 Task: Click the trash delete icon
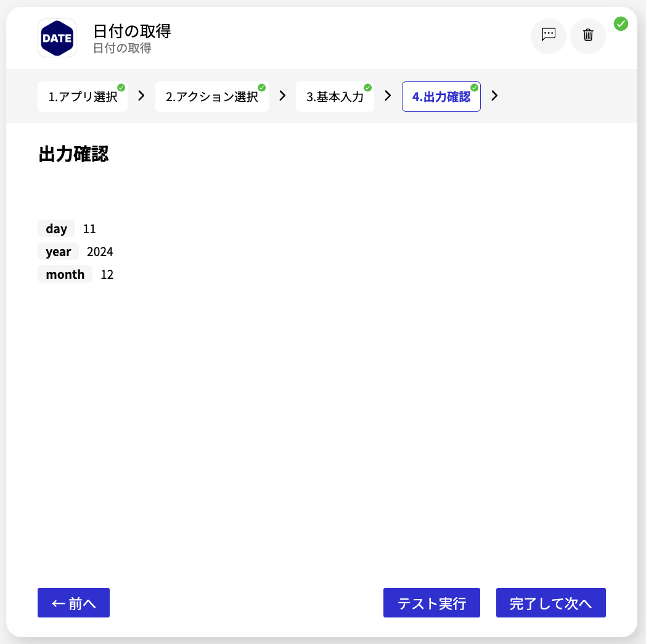pos(588,36)
